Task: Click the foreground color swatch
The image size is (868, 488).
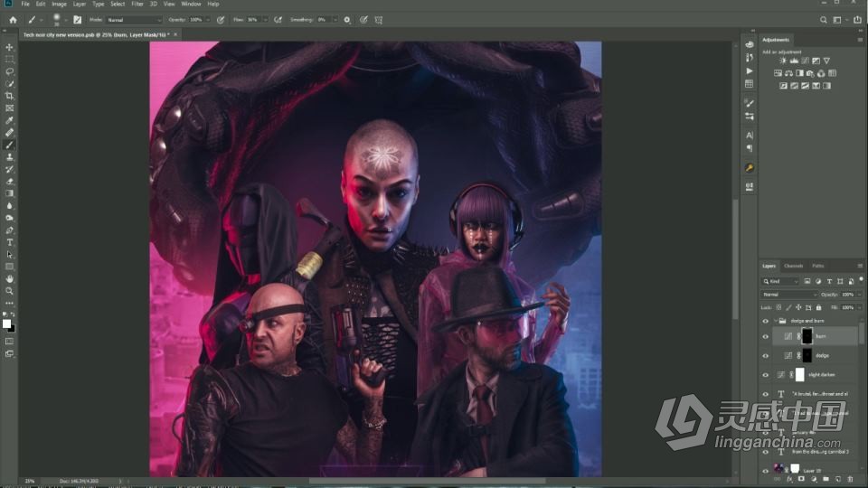Action: tap(6, 324)
